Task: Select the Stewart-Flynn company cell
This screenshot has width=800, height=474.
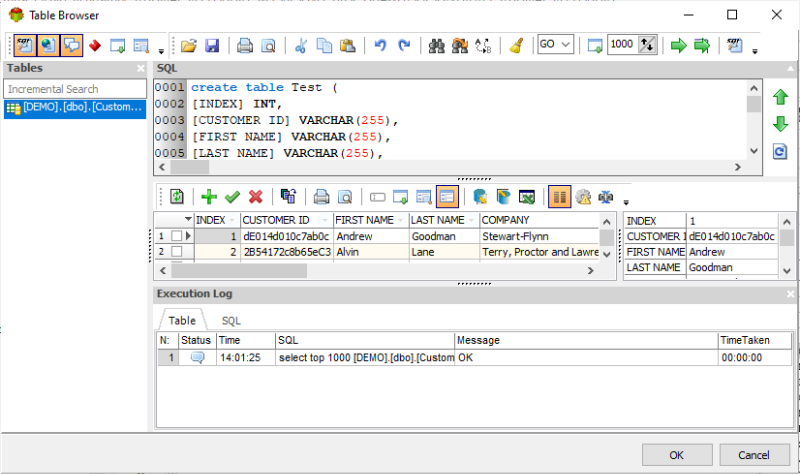Action: (x=539, y=236)
